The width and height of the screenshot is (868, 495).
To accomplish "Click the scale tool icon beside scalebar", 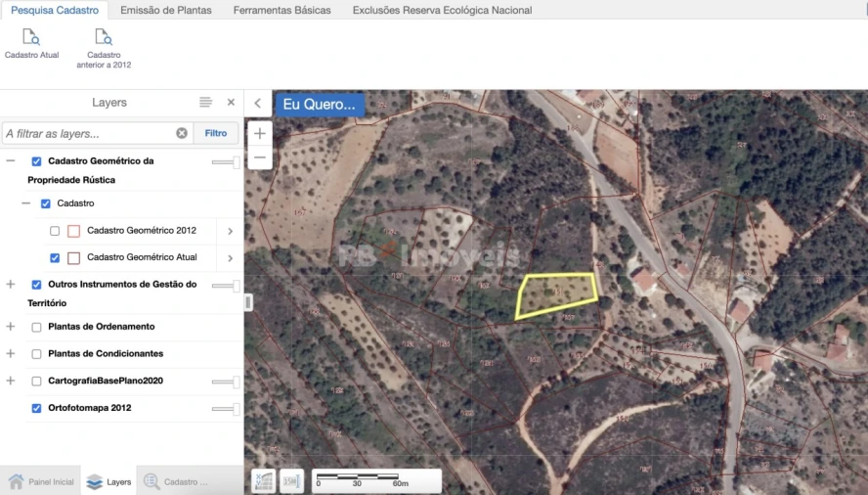I will [291, 480].
